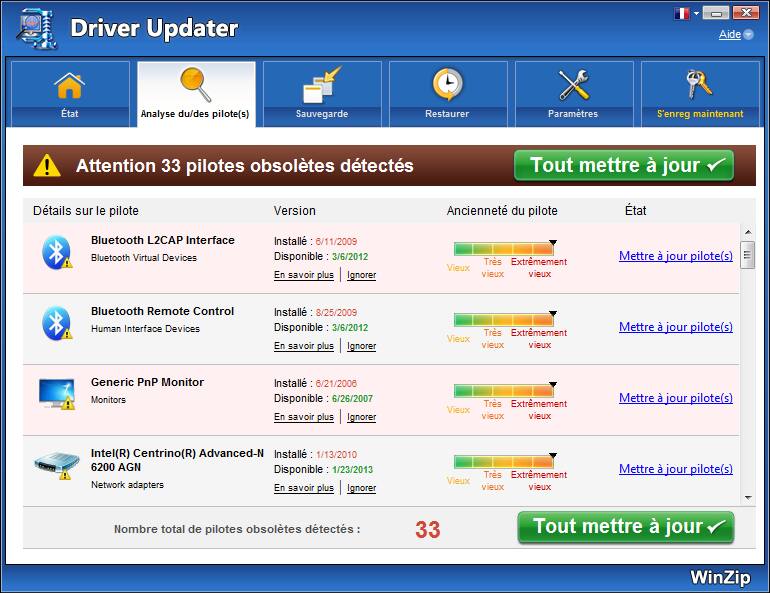Click the Intel Centrino network adapter icon
Viewport: 770px width, 593px height.
click(56, 464)
